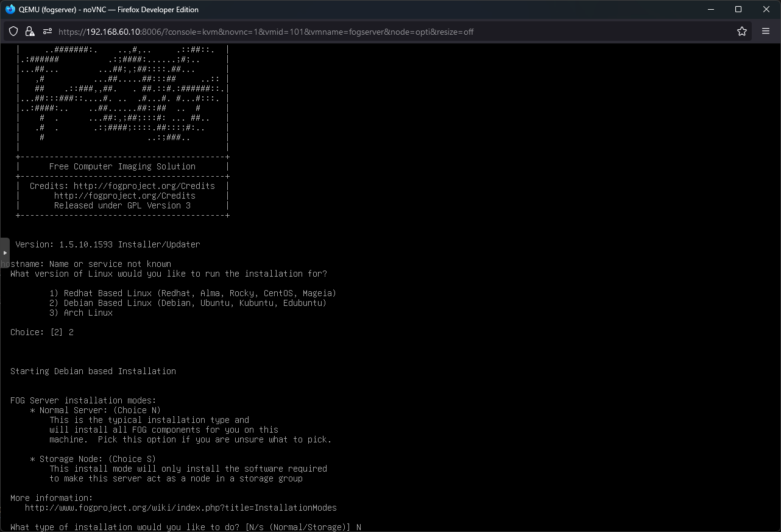Click the installation type prompt line
The width and height of the screenshot is (781, 532).
186,527
